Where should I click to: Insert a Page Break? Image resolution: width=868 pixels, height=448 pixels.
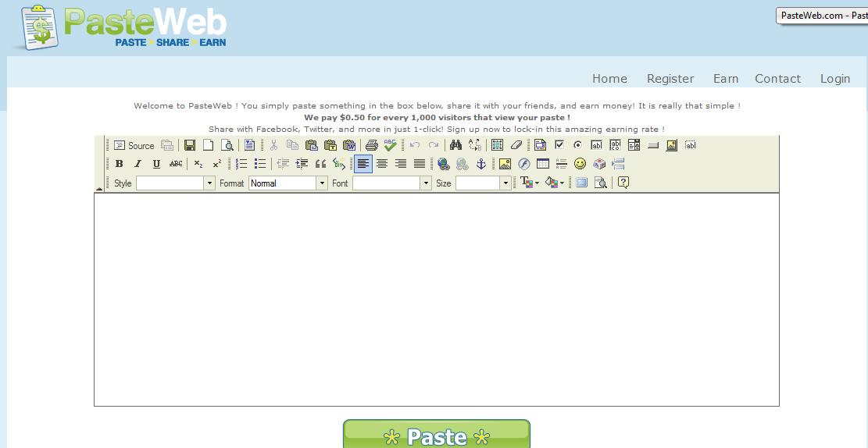pyautogui.click(x=618, y=164)
